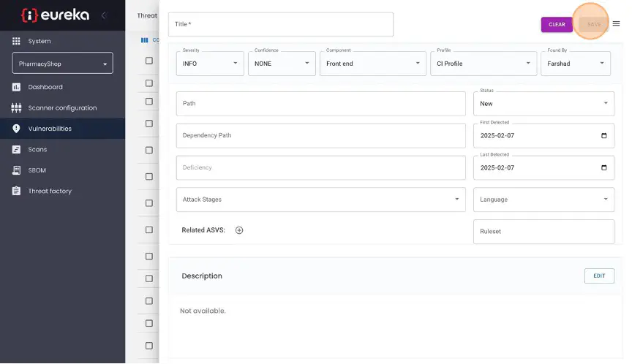Open the Found By dropdown showing Farshad

(x=575, y=64)
